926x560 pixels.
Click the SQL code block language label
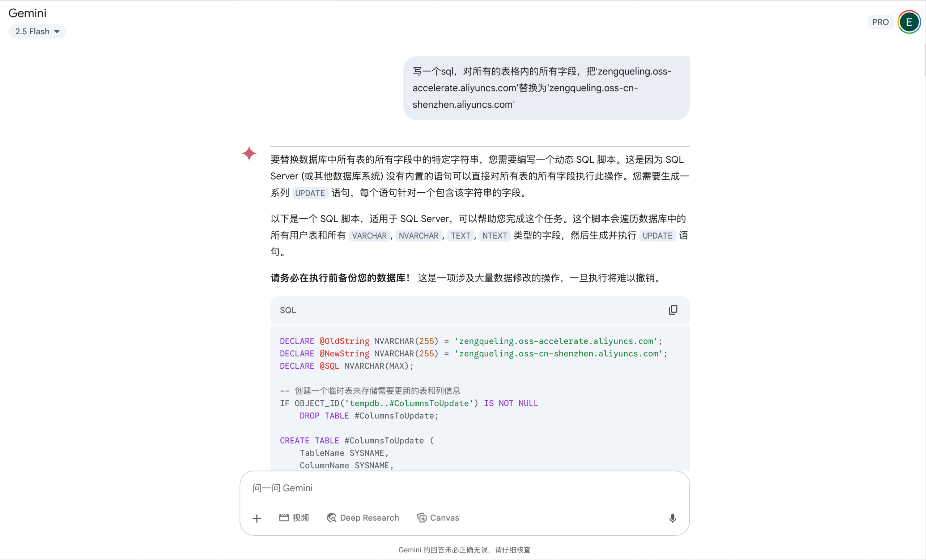tap(288, 310)
